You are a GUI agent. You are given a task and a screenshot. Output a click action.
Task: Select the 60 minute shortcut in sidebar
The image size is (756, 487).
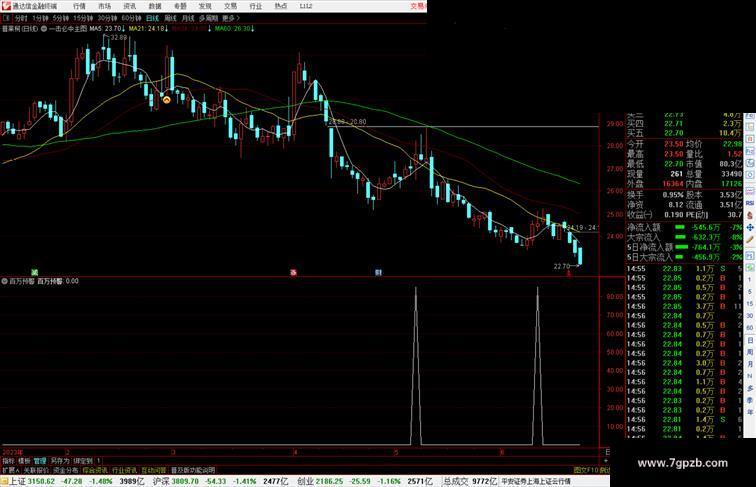coord(750,328)
